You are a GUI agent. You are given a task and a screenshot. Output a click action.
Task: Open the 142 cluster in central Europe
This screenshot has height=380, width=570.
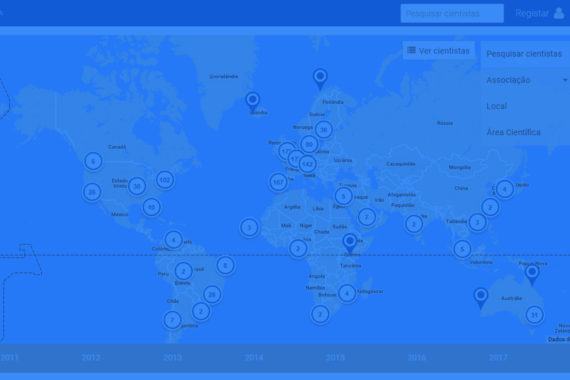(x=308, y=164)
